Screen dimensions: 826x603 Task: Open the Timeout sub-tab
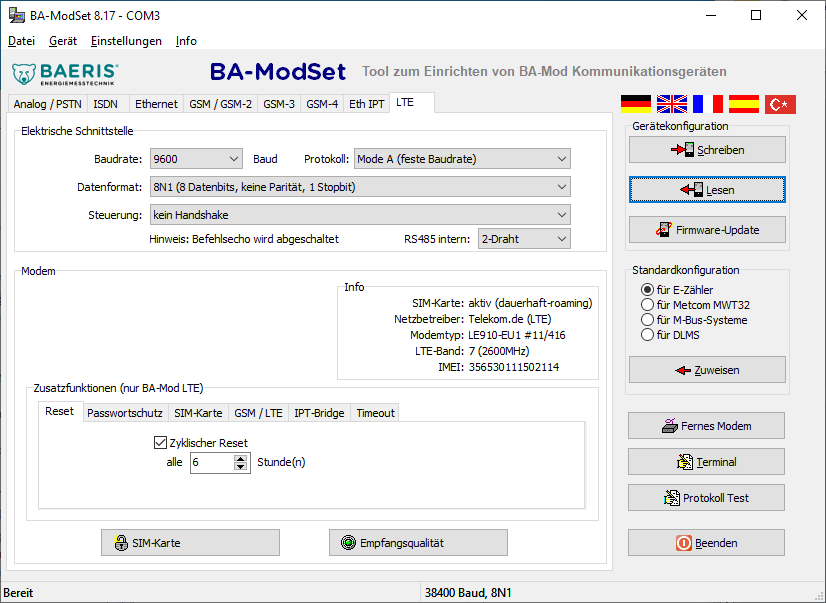point(375,413)
